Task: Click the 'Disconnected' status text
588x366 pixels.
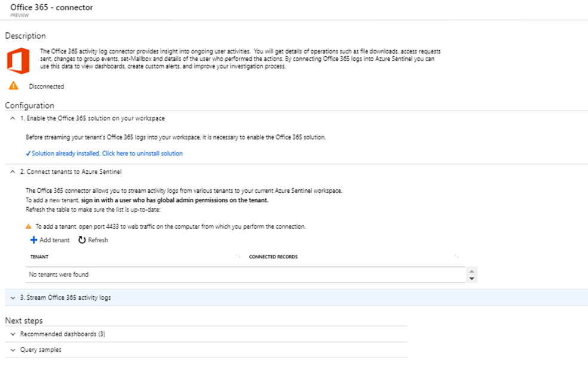Action: click(47, 87)
